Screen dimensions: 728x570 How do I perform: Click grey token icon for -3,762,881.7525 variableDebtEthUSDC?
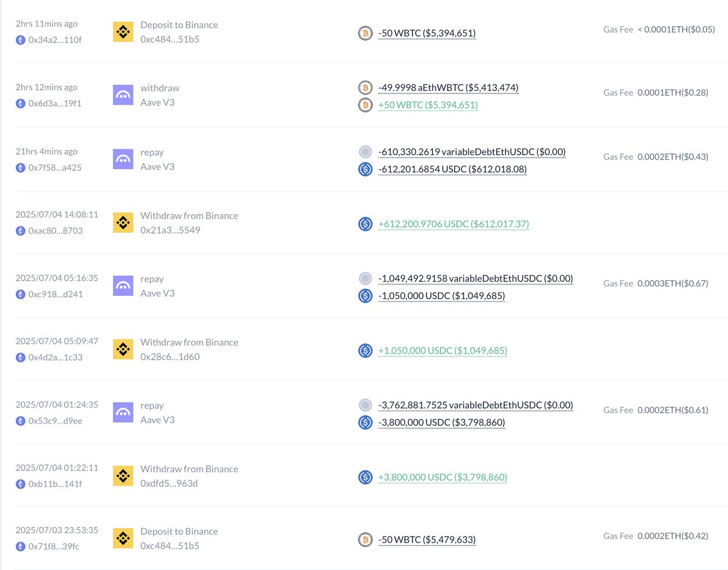click(x=365, y=405)
